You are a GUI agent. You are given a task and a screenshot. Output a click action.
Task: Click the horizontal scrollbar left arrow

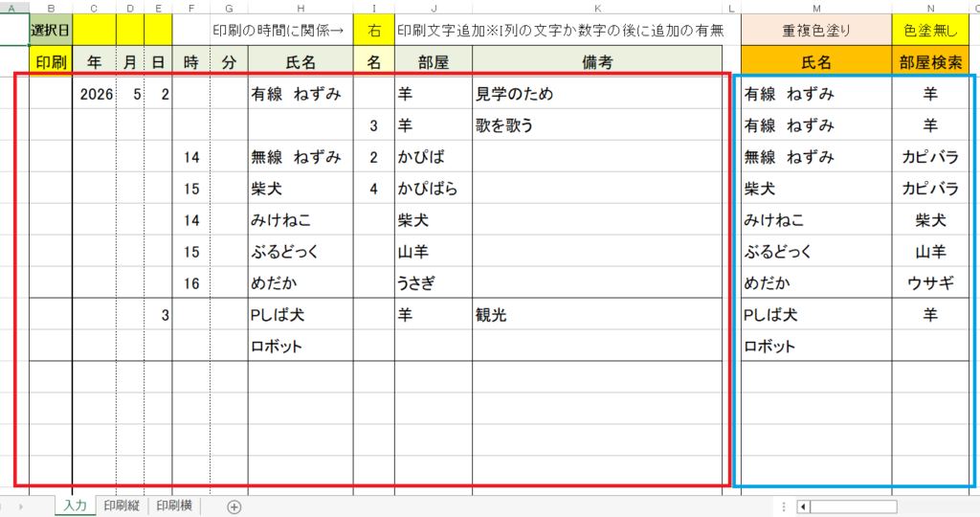click(804, 506)
